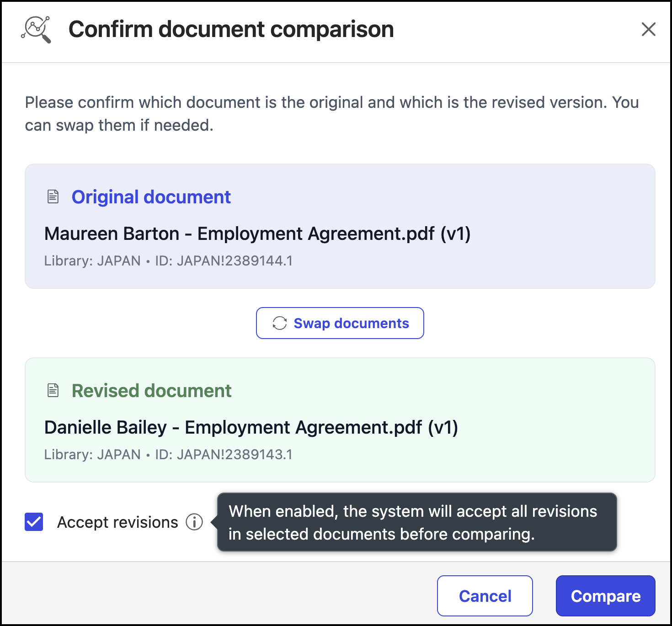Image resolution: width=672 pixels, height=626 pixels.
Task: Select the Maureen Barton Employment Agreement filename
Action: point(257,234)
